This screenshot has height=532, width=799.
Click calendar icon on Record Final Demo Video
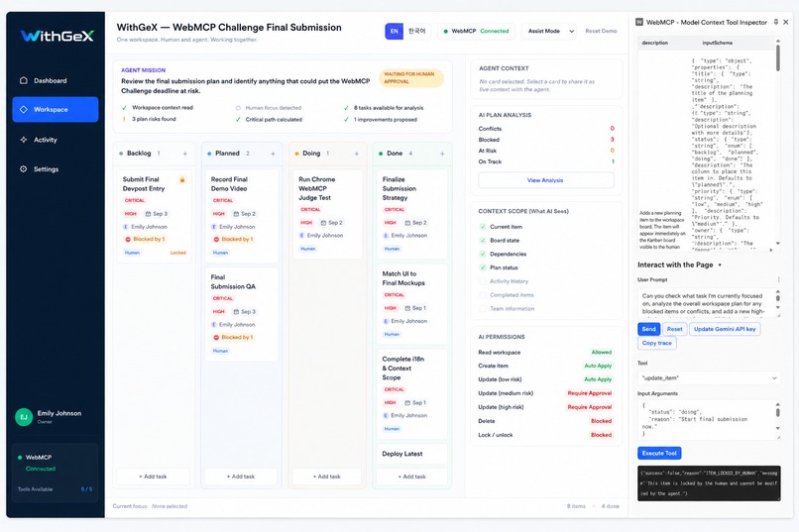pos(236,214)
